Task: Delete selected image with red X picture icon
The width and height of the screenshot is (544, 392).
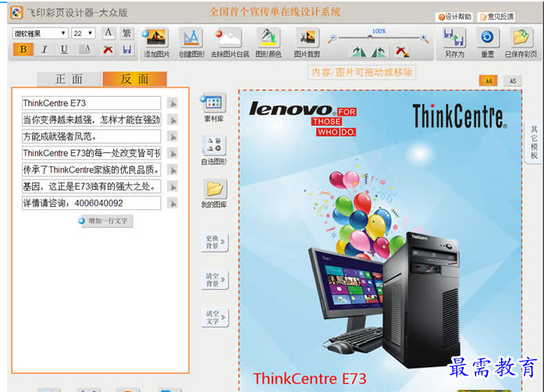Action: 402,52
